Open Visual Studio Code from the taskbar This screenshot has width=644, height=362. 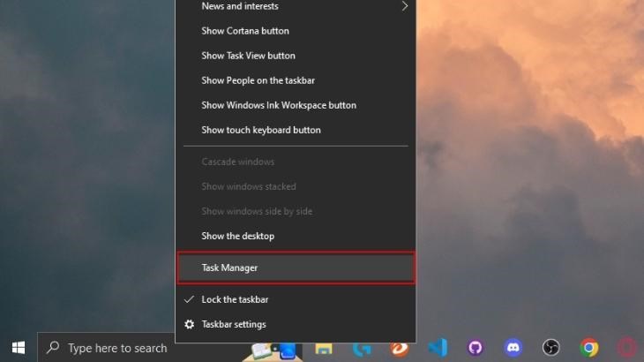(x=438, y=348)
